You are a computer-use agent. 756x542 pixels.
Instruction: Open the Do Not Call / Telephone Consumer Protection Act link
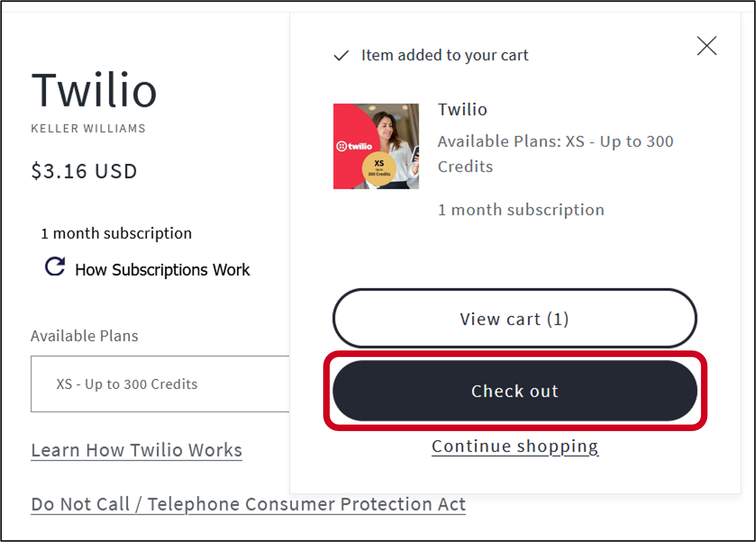[247, 504]
